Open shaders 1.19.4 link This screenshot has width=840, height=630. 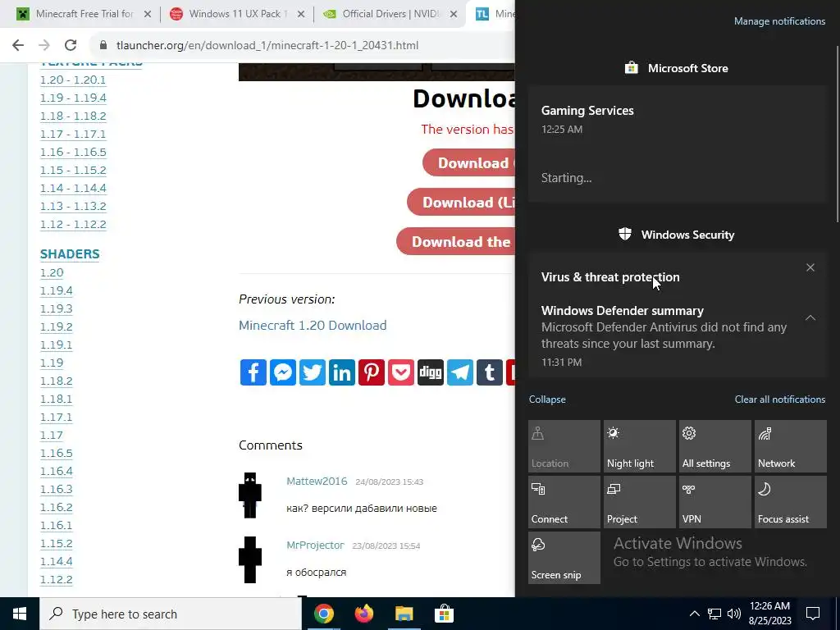57,290
